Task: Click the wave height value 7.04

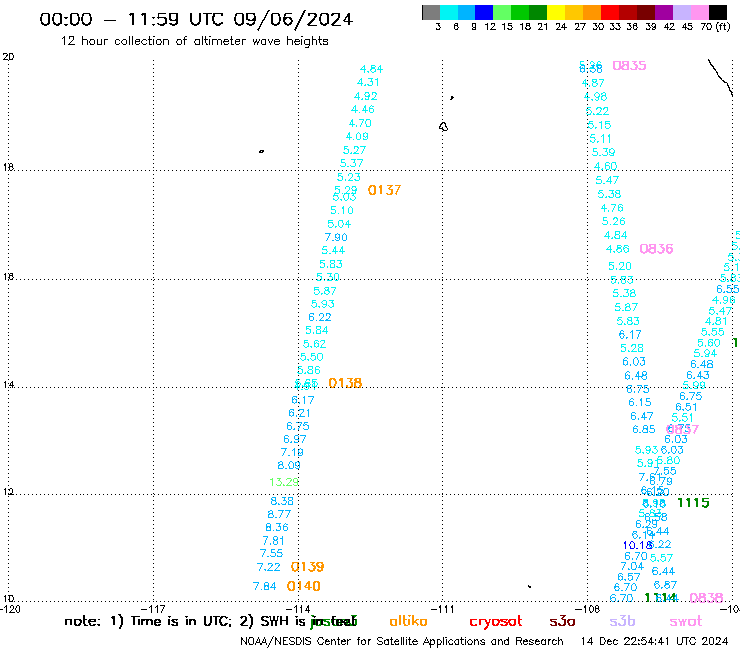Action: tap(632, 566)
